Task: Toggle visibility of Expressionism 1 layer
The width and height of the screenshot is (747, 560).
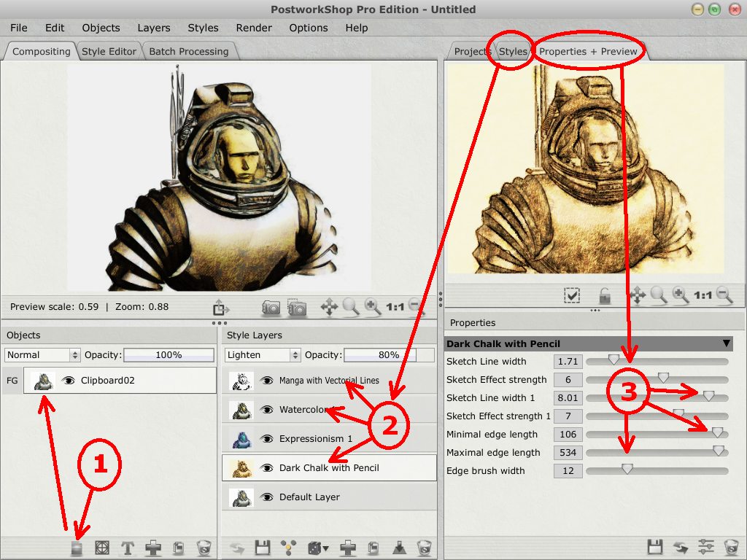Action: [267, 439]
